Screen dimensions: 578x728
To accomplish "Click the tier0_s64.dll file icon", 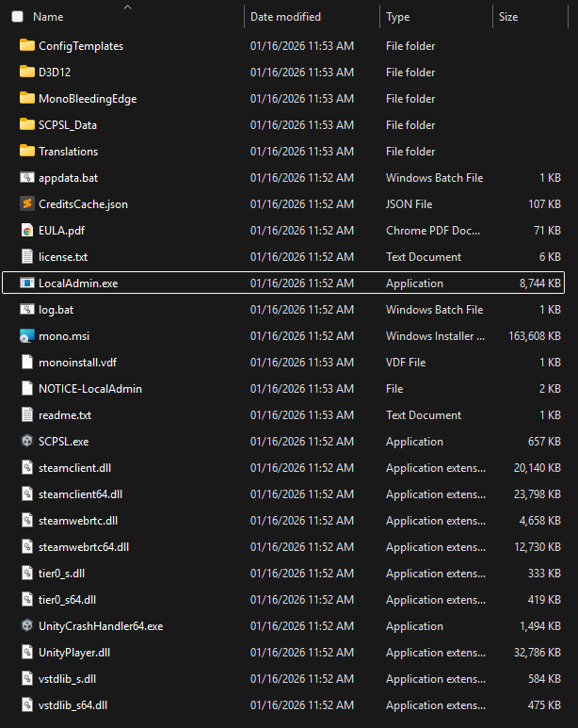I will (x=27, y=599).
